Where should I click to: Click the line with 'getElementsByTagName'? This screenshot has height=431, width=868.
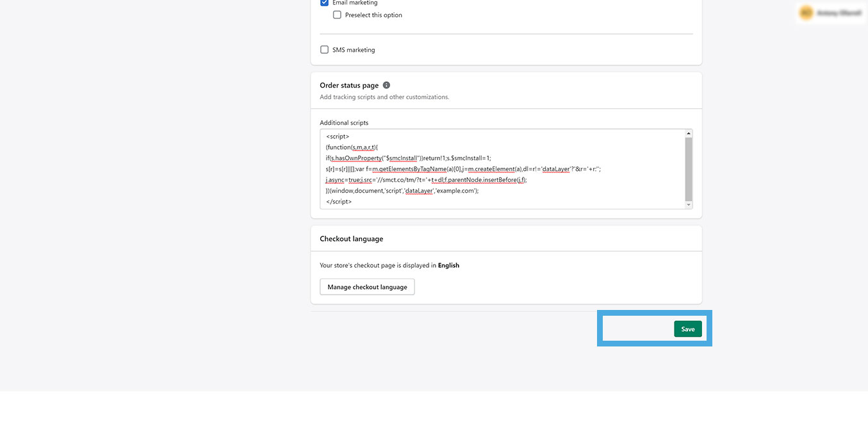[463, 169]
